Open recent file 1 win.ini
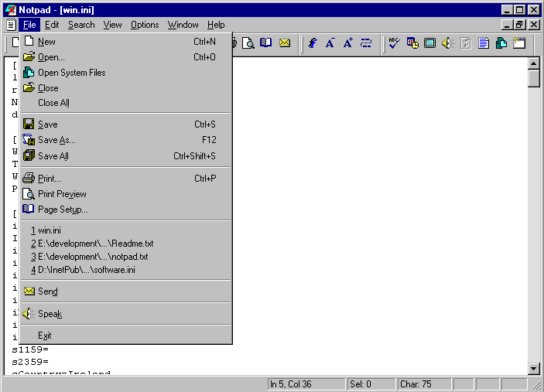This screenshot has width=544, height=392. tap(126, 230)
